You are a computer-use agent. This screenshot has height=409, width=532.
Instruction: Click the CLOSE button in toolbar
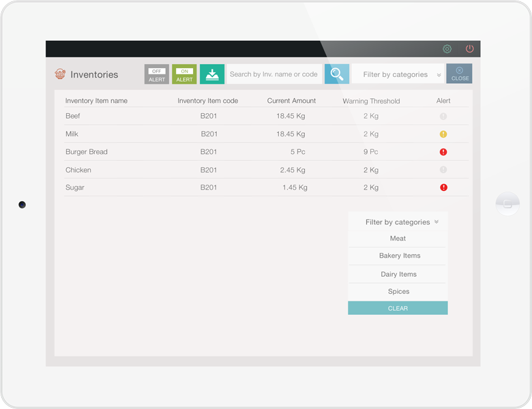pyautogui.click(x=459, y=74)
